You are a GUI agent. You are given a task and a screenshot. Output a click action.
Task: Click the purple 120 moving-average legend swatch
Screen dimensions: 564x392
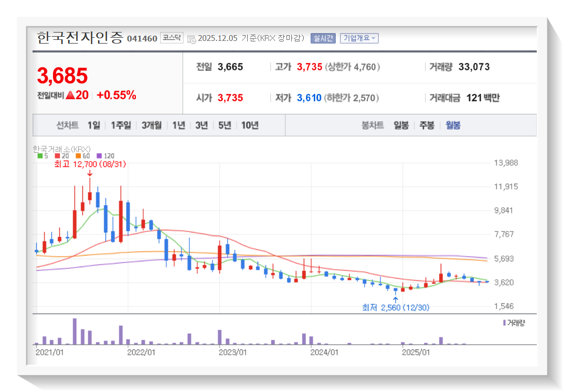coord(99,156)
